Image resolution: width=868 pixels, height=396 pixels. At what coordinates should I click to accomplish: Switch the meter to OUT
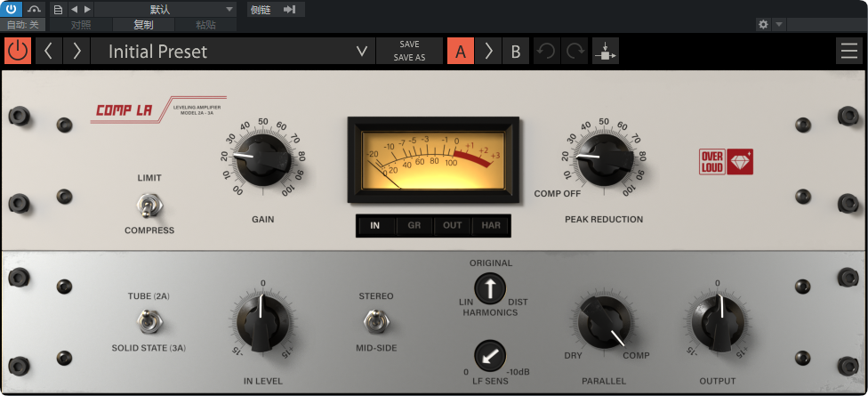tap(453, 225)
